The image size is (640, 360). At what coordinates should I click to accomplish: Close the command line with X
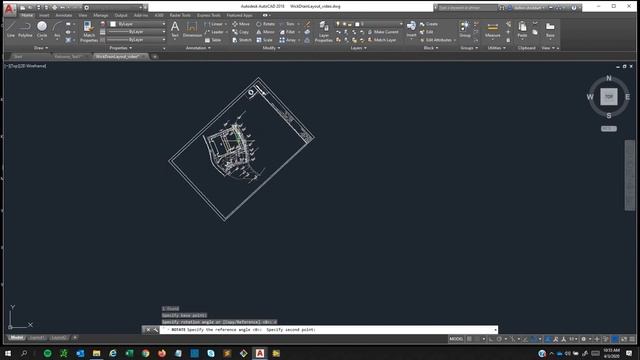click(x=148, y=329)
